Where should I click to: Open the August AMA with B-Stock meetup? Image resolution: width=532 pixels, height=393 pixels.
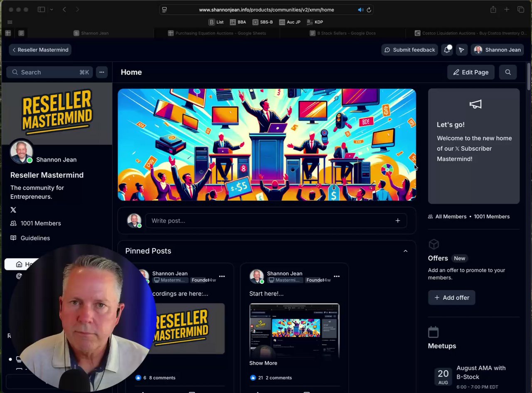pyautogui.click(x=481, y=372)
